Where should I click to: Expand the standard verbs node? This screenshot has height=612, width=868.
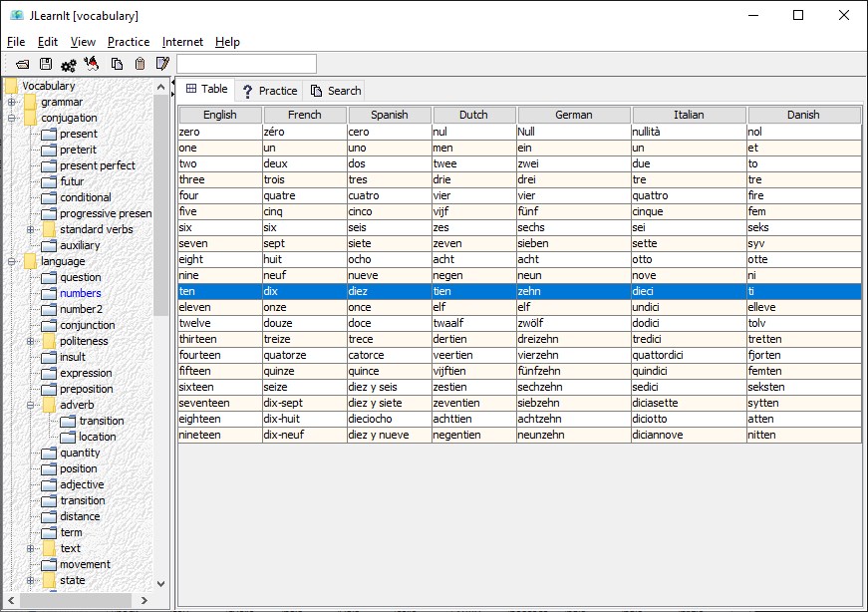(31, 229)
